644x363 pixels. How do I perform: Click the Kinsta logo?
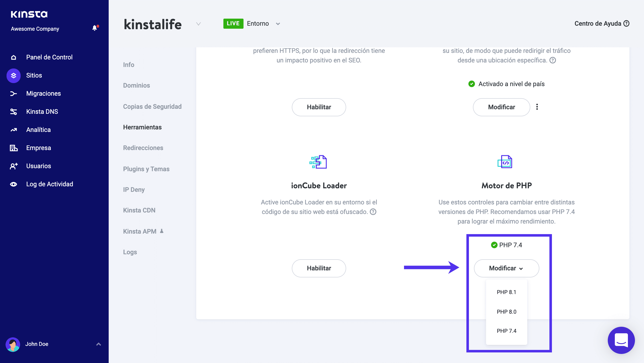[x=29, y=14]
